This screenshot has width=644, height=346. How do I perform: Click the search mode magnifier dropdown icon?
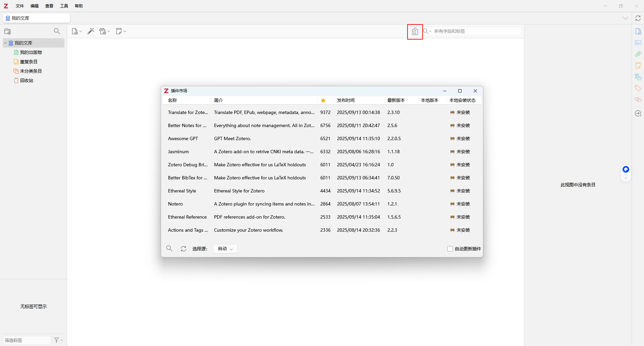tap(427, 31)
